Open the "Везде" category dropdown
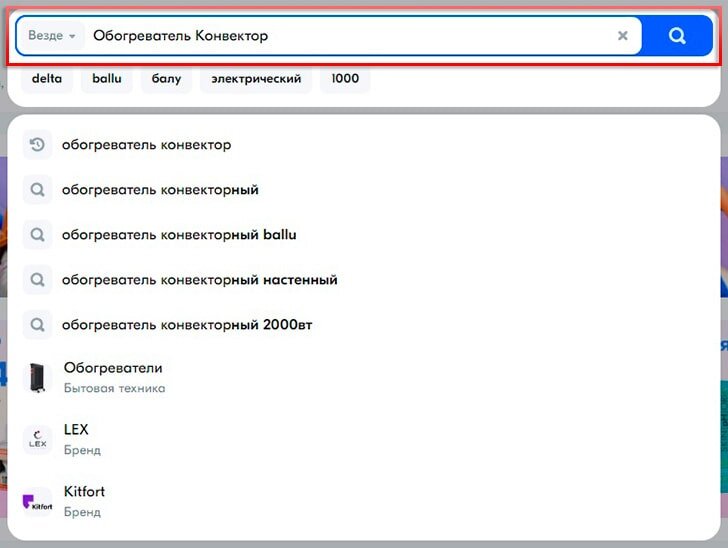Image resolution: width=728 pixels, height=548 pixels. pos(52,35)
